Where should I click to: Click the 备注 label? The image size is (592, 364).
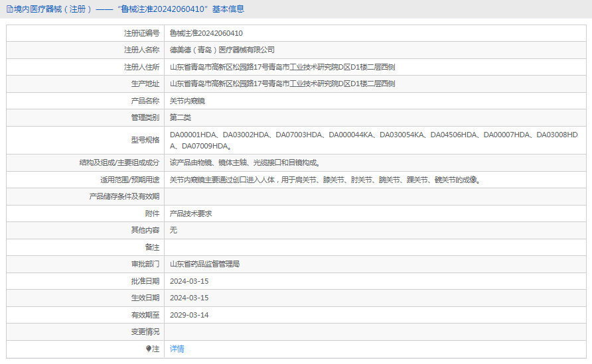(152, 247)
